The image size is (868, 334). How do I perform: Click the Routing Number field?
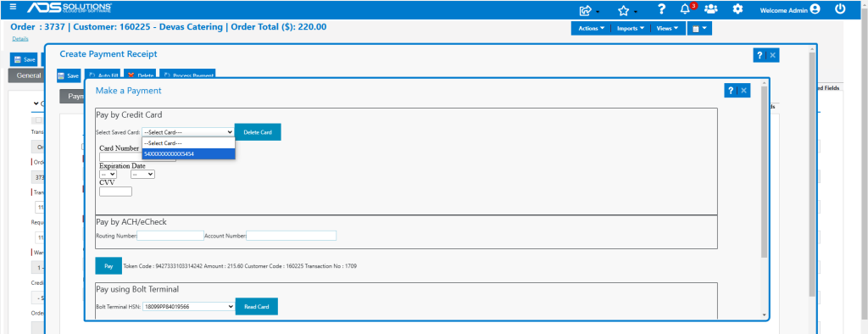pyautogui.click(x=170, y=236)
